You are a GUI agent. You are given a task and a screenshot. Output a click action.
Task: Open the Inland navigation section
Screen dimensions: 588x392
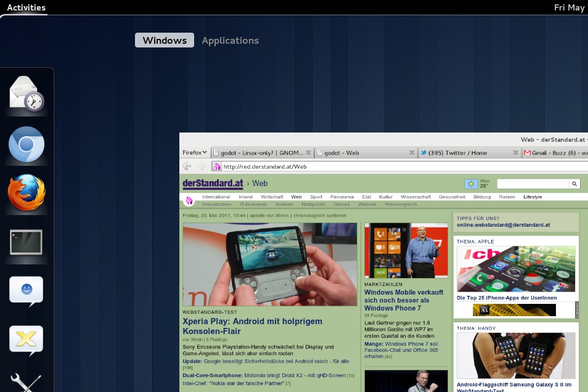pyautogui.click(x=246, y=197)
